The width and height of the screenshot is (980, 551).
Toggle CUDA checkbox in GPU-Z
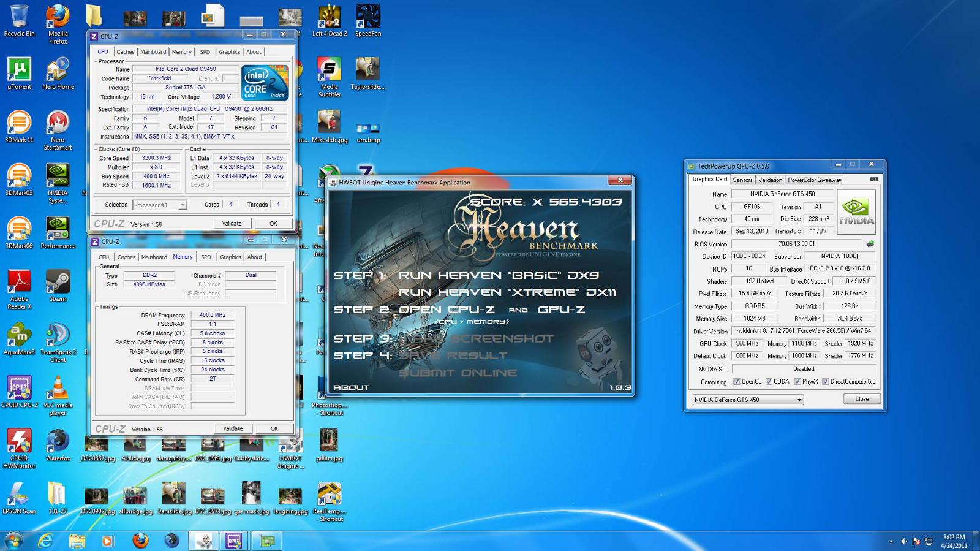pyautogui.click(x=768, y=381)
